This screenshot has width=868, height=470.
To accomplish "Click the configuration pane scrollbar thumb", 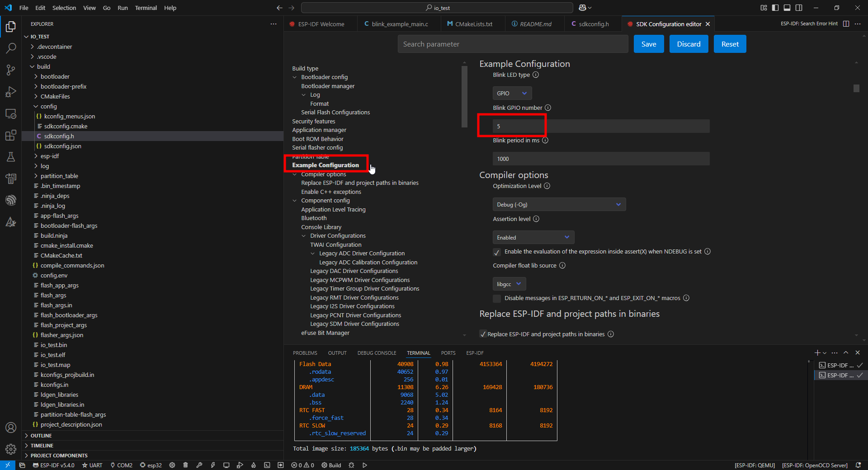I will [856, 88].
